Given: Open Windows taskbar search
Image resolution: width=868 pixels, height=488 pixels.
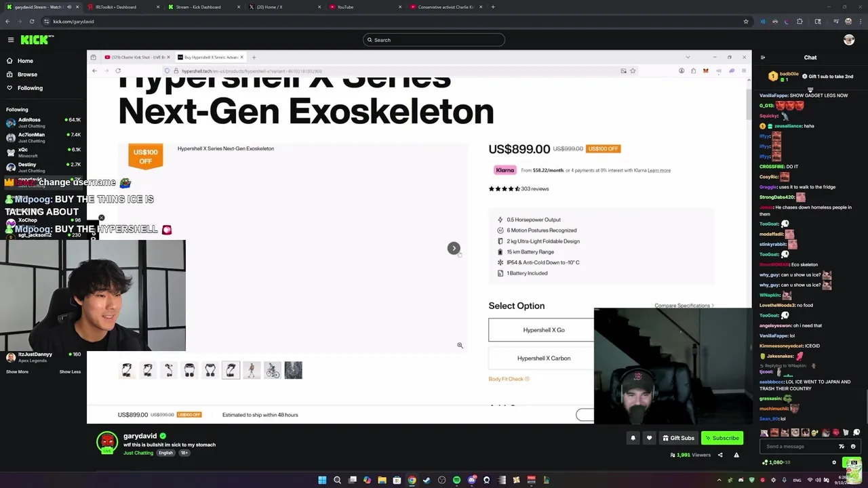Looking at the screenshot, I should point(337,480).
